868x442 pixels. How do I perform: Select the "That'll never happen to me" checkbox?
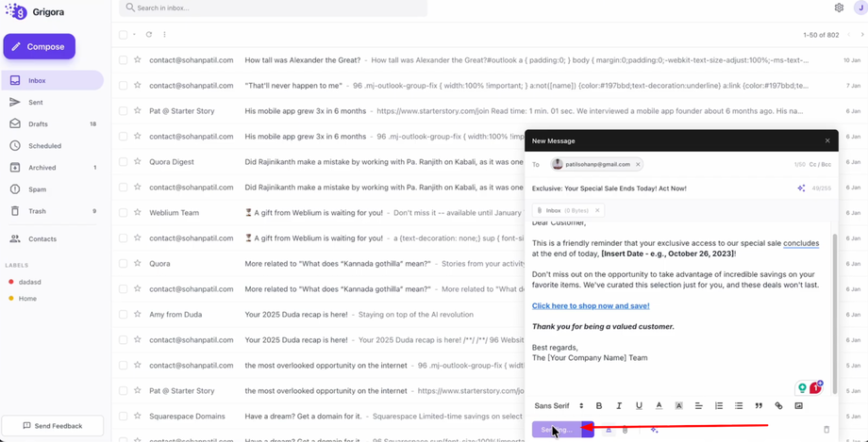tap(123, 85)
